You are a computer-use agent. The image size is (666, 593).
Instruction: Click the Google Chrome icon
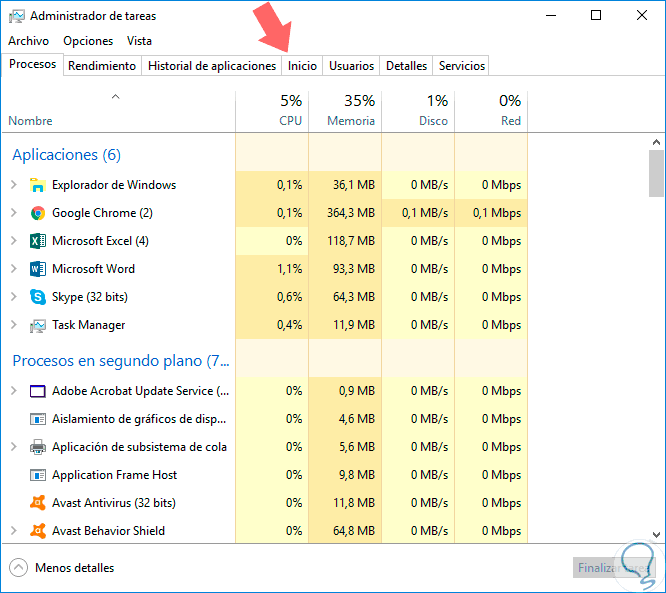point(38,213)
